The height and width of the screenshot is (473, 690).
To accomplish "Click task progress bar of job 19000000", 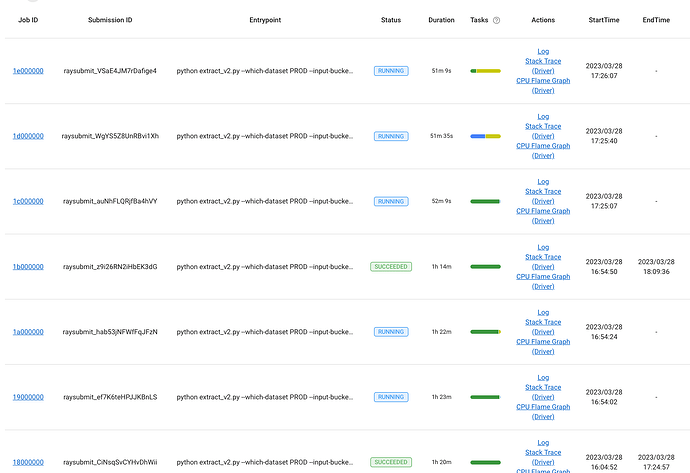I will (485, 397).
